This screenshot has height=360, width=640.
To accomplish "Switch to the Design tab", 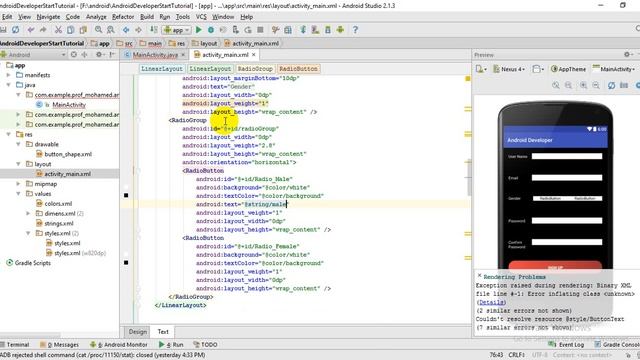I will [138, 331].
